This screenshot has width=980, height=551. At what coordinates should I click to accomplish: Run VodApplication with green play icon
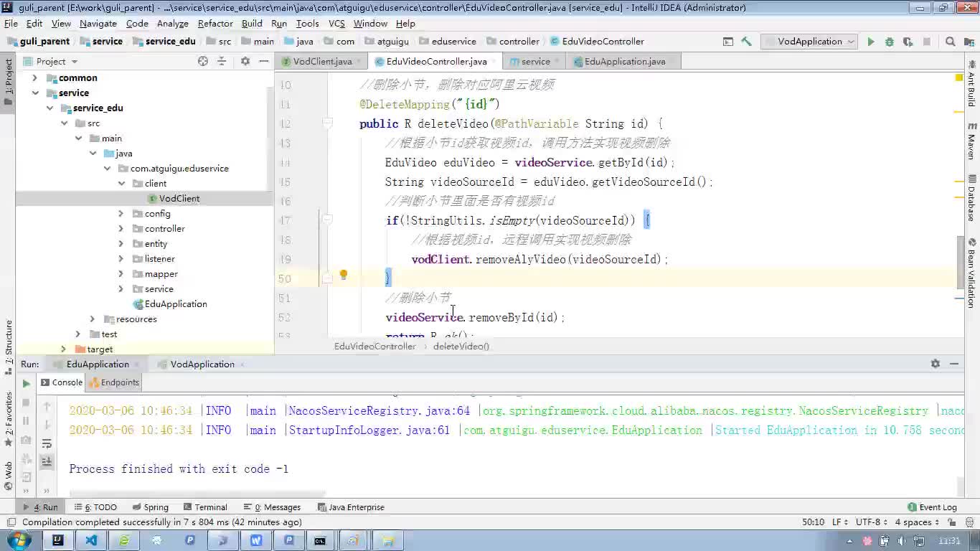(x=871, y=42)
